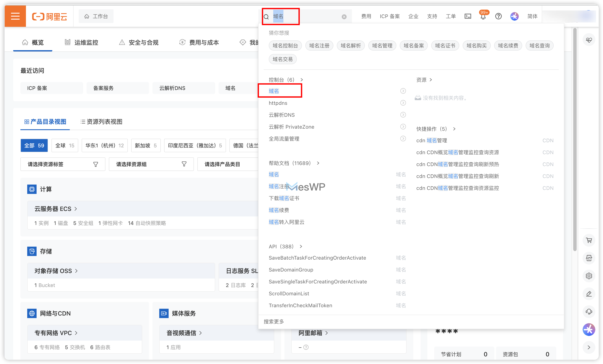603x364 pixels.
Task: Select the 全部 59 region filter
Action: (34, 145)
